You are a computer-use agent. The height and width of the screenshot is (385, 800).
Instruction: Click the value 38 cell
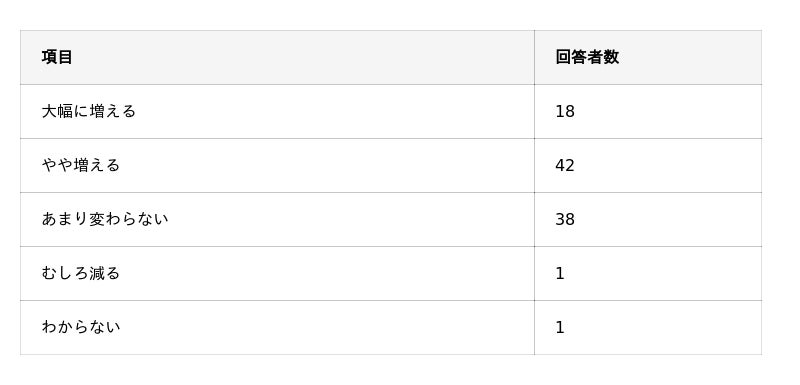(x=565, y=219)
